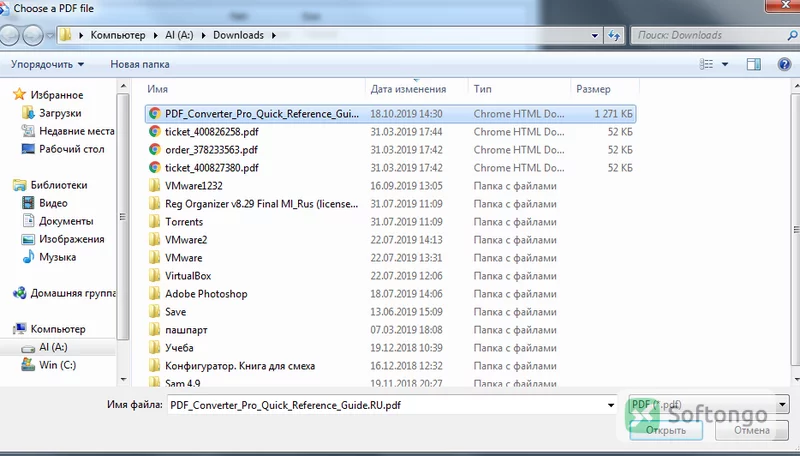Open the PDF (*.pdf) file type dropdown
This screenshot has width=800, height=456.
pyautogui.click(x=709, y=404)
